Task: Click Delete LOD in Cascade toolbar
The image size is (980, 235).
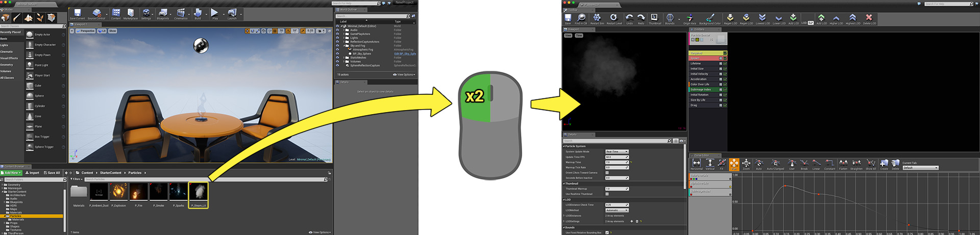Action: click(x=869, y=19)
